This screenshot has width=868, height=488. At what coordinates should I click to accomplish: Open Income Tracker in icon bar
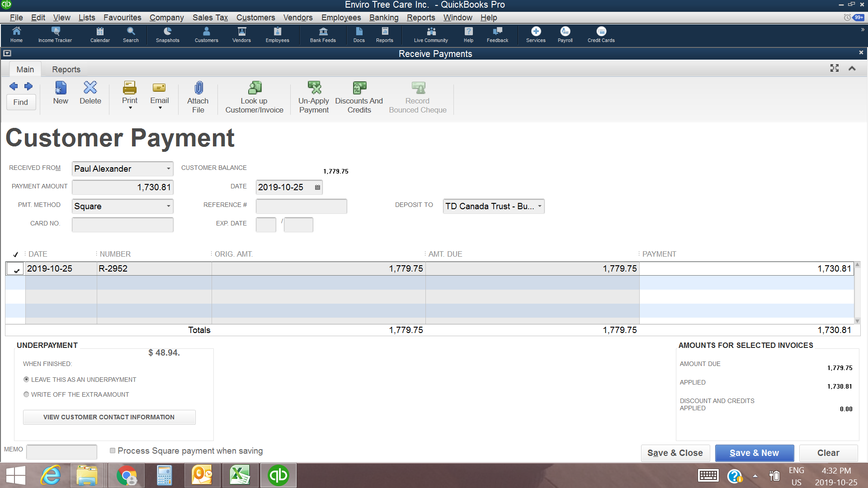point(55,34)
